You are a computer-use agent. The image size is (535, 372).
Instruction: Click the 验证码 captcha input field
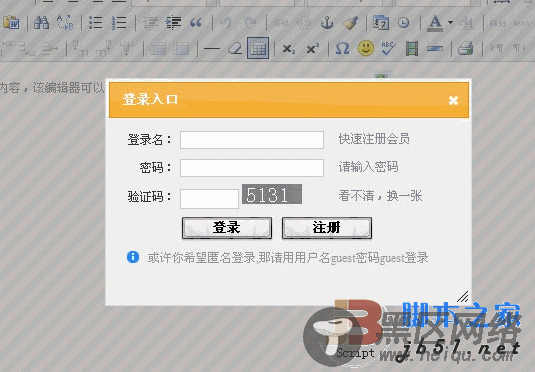pyautogui.click(x=209, y=199)
